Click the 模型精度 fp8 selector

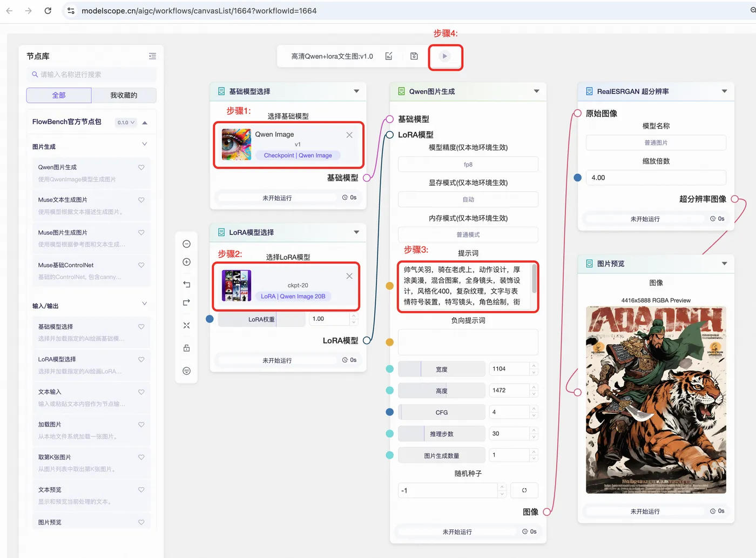[x=468, y=164]
